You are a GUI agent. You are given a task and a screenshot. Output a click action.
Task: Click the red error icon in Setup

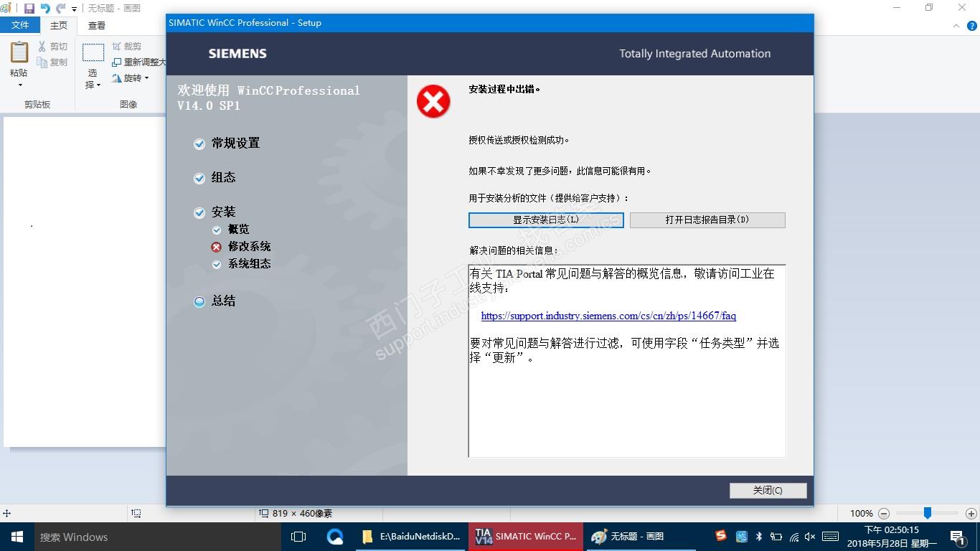(x=433, y=101)
